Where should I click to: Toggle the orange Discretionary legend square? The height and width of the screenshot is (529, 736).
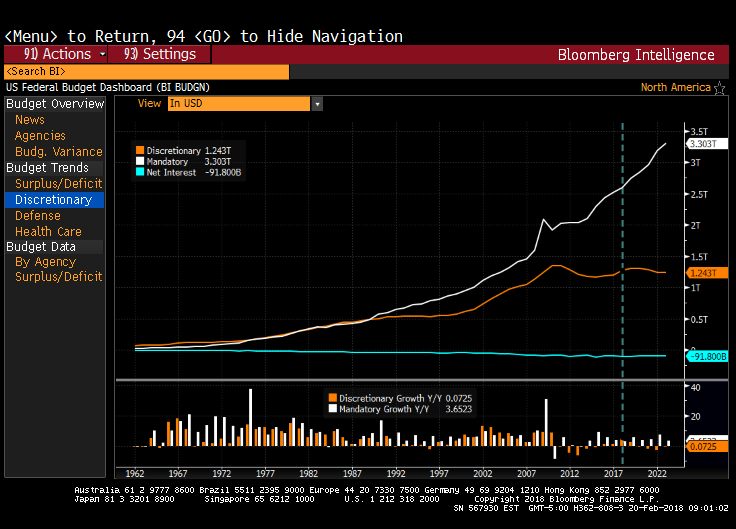pos(140,150)
